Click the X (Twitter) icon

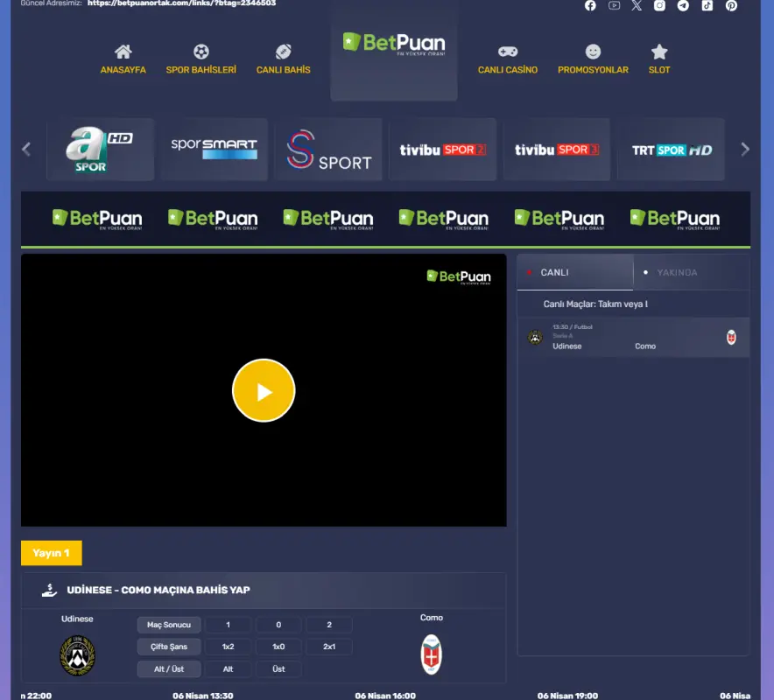636,6
